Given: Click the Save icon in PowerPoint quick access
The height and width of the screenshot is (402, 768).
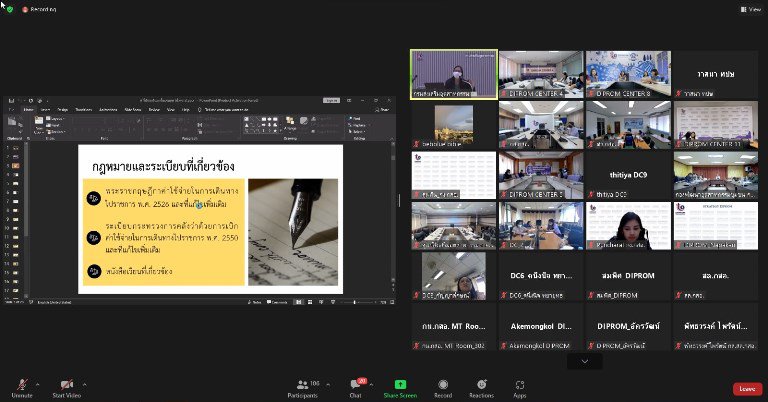Looking at the screenshot, I should pyautogui.click(x=11, y=101).
